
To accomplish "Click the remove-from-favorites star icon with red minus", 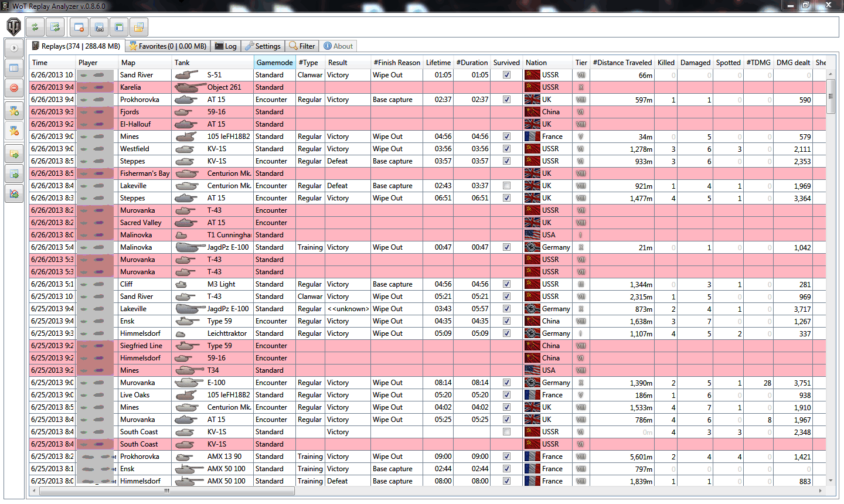I will [x=14, y=131].
